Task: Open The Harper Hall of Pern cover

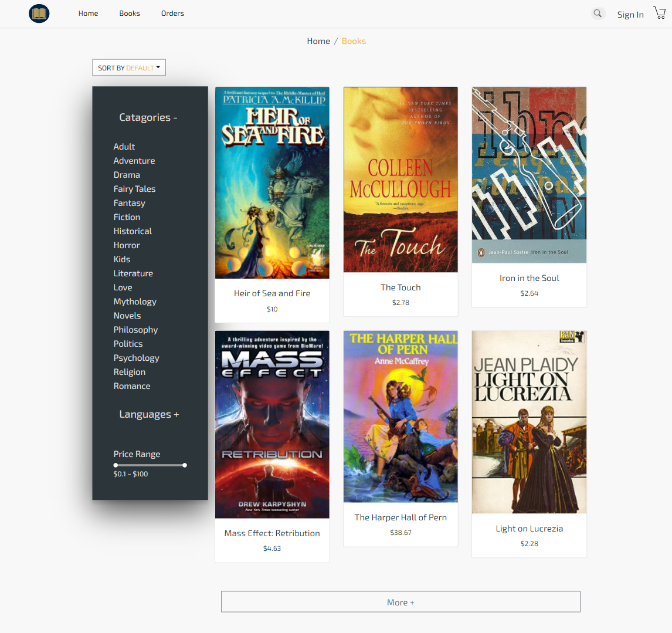Action: click(x=401, y=417)
